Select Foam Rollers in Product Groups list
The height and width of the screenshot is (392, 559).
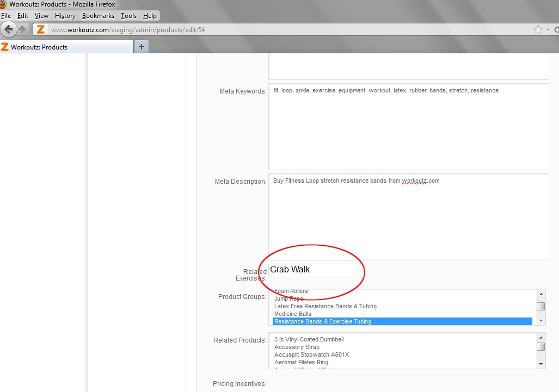pos(291,291)
